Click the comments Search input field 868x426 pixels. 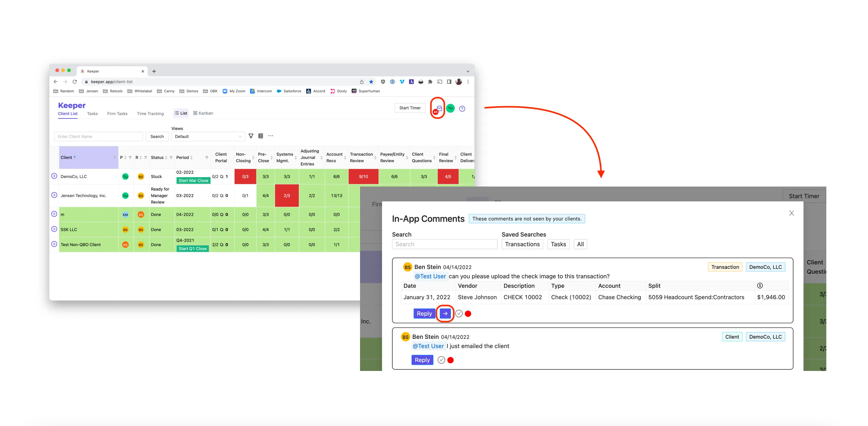pos(444,244)
